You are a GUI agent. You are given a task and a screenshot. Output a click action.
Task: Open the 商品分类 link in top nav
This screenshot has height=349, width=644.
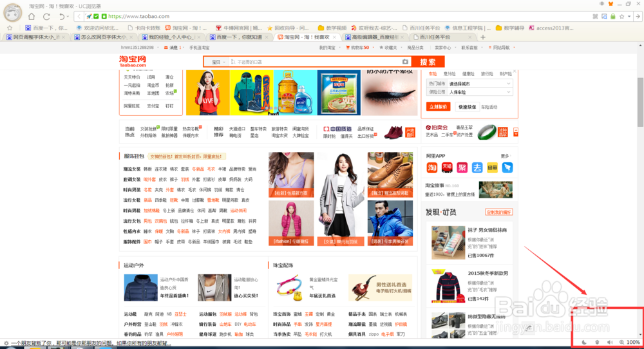pyautogui.click(x=415, y=48)
